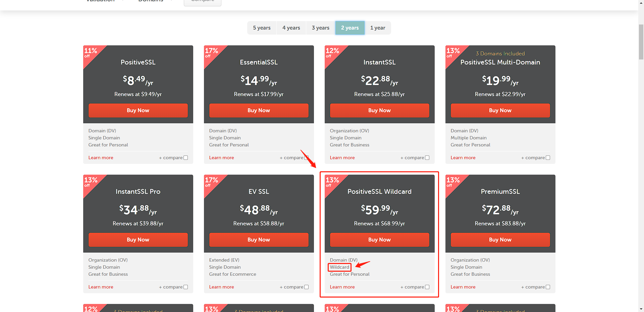The image size is (644, 312).
Task: Click the $72.88/yr price
Action: pyautogui.click(x=500, y=210)
